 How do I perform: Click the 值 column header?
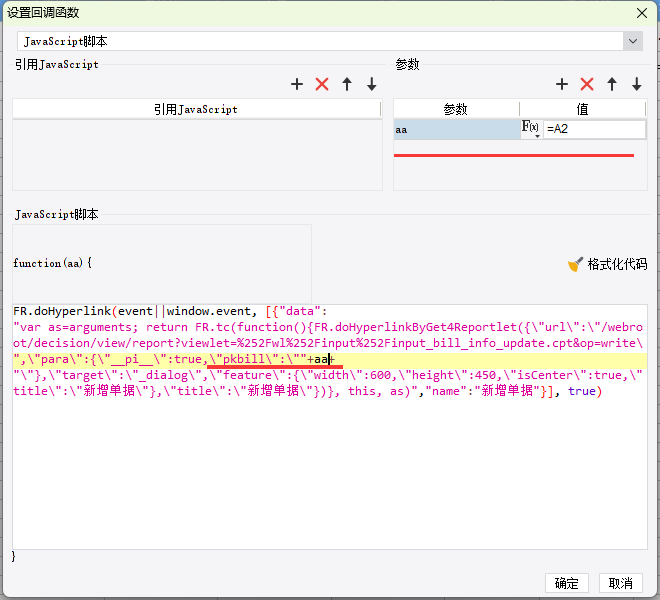pyautogui.click(x=583, y=109)
